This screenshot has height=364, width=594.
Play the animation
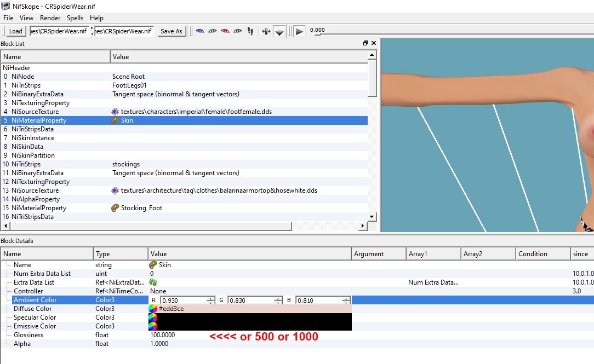(x=299, y=31)
